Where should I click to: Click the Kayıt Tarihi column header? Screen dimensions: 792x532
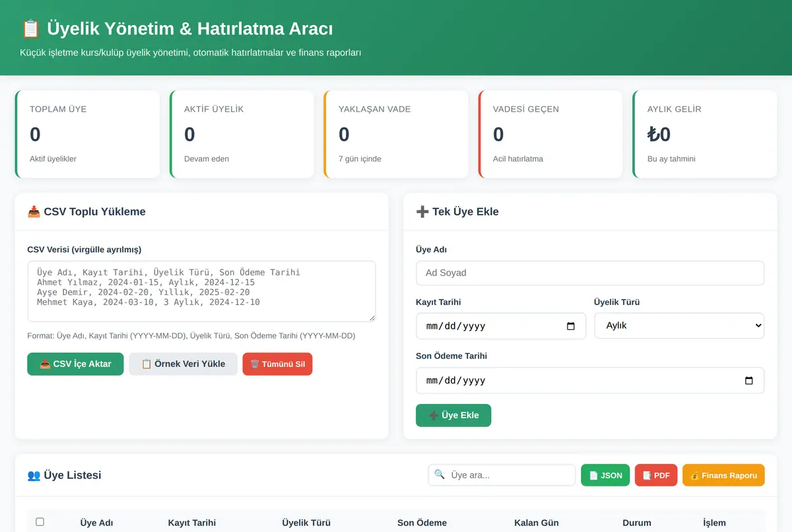(192, 523)
